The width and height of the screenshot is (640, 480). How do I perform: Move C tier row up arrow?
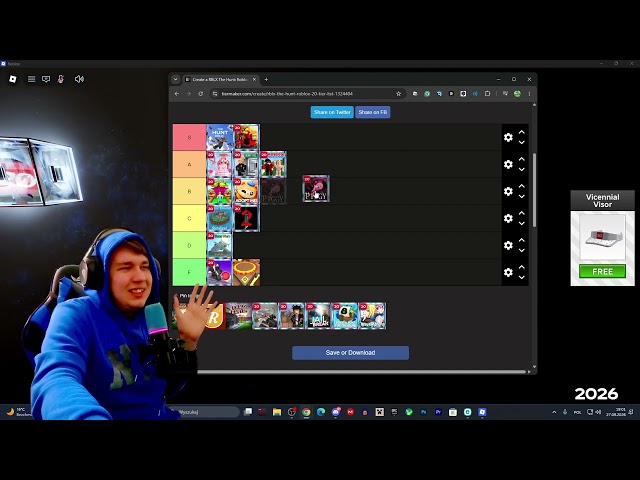click(x=522, y=213)
